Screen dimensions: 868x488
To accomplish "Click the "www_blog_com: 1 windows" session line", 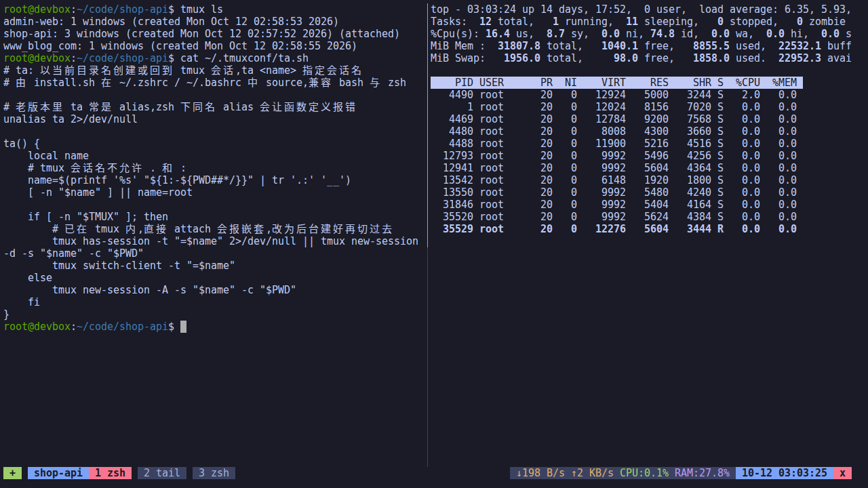I will tap(180, 46).
